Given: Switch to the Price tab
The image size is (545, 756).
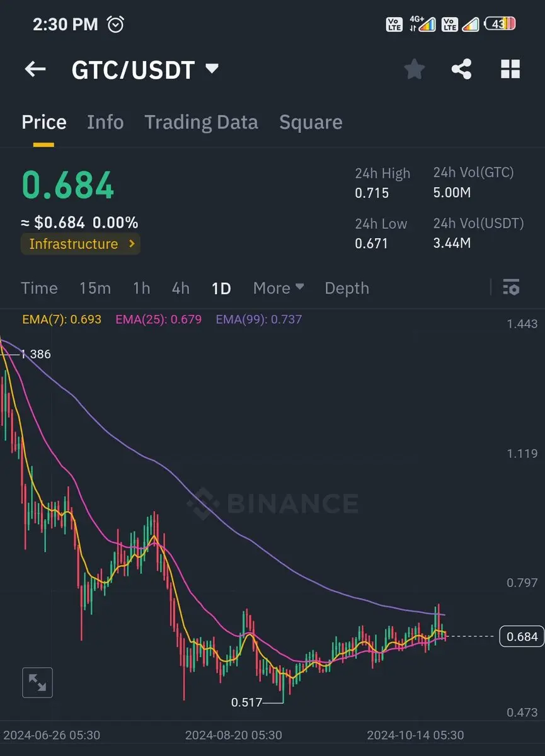Looking at the screenshot, I should (44, 122).
